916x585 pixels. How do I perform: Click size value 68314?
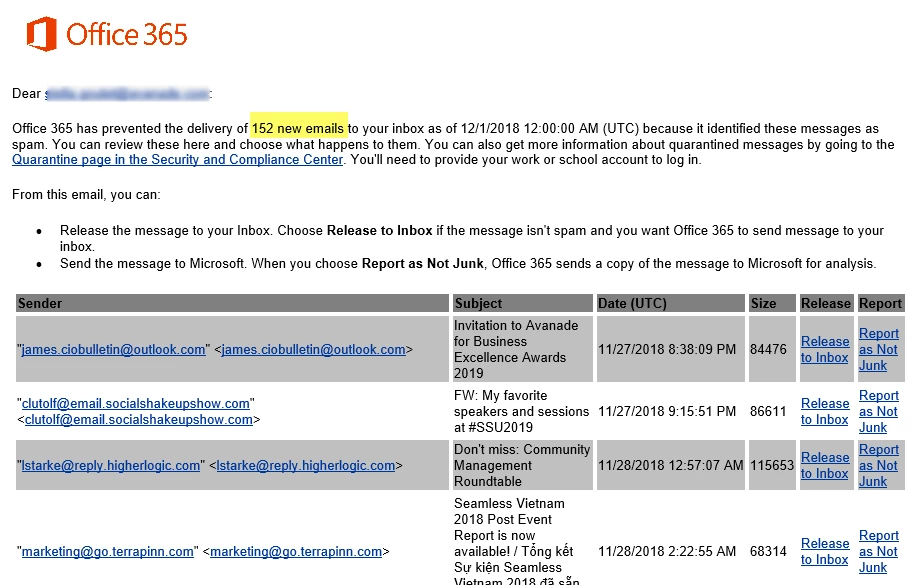click(768, 552)
